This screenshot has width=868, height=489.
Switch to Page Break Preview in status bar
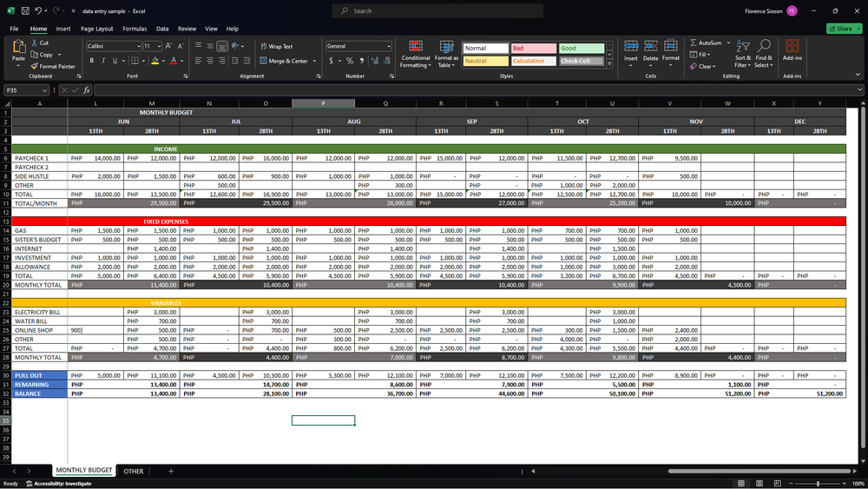click(x=777, y=484)
